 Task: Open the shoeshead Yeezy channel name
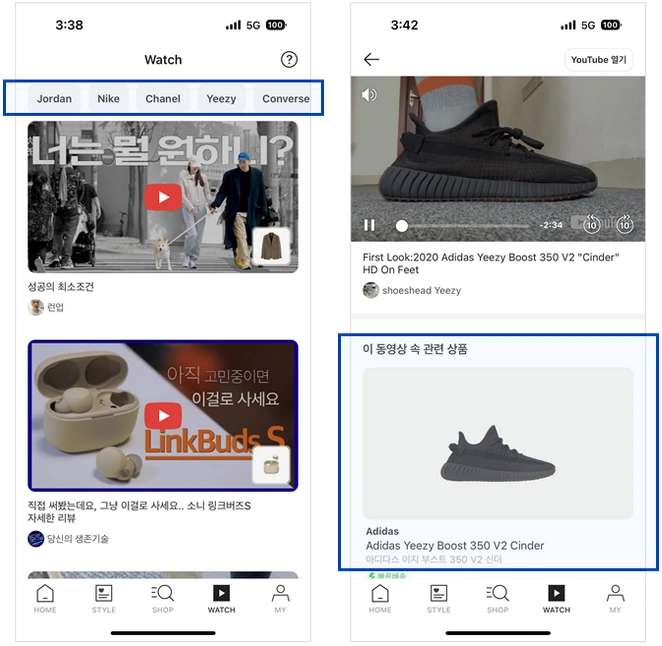tap(421, 290)
